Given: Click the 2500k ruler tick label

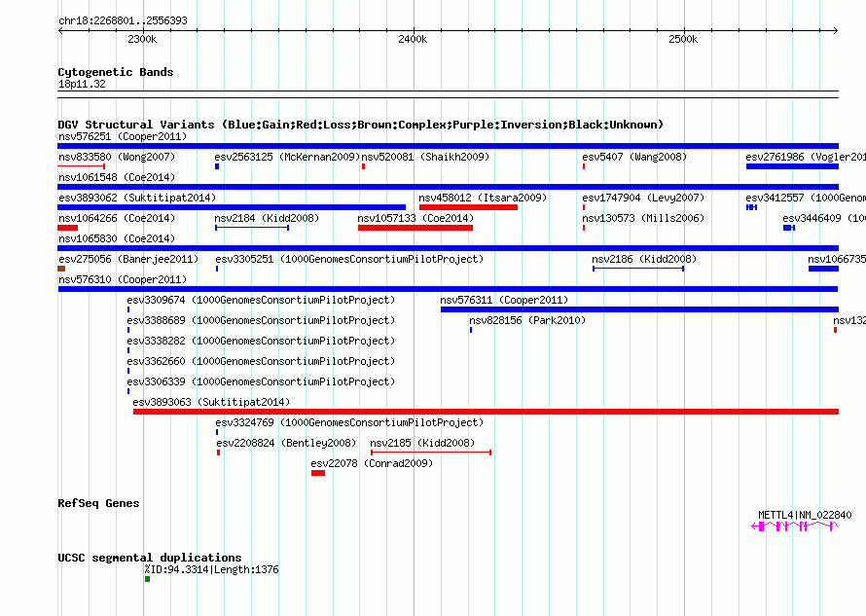Looking at the screenshot, I should (683, 39).
